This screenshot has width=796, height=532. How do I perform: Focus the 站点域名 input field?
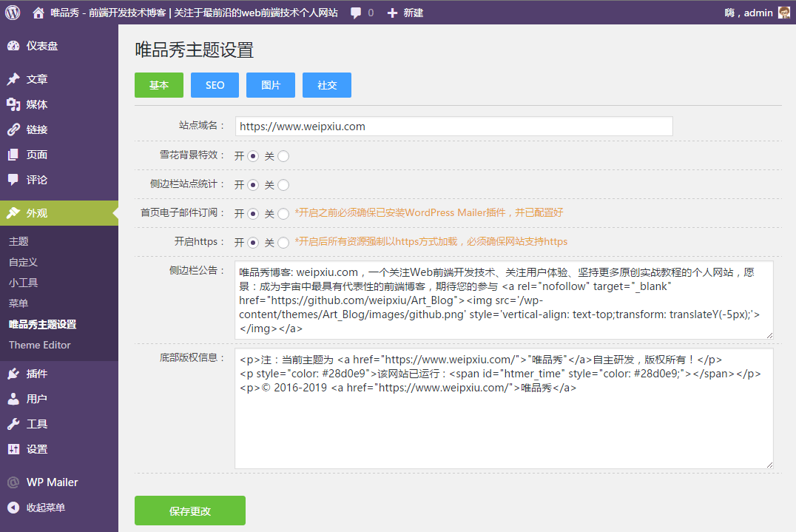[x=453, y=127]
